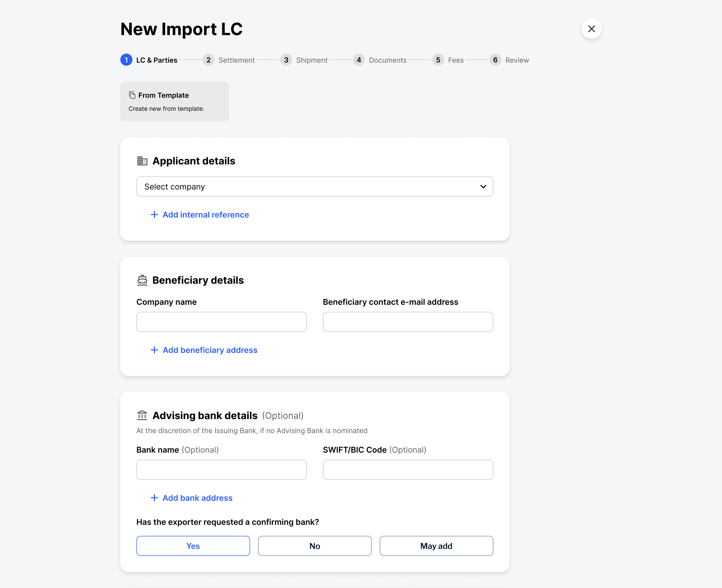
Task: Click the Issuing Bank discretion note
Action: [x=252, y=431]
